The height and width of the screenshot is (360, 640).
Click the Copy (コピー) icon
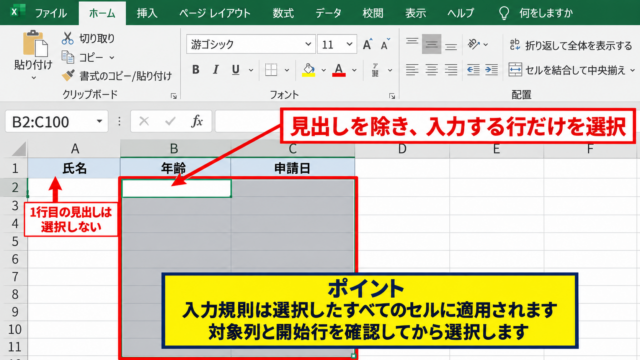pos(67,57)
